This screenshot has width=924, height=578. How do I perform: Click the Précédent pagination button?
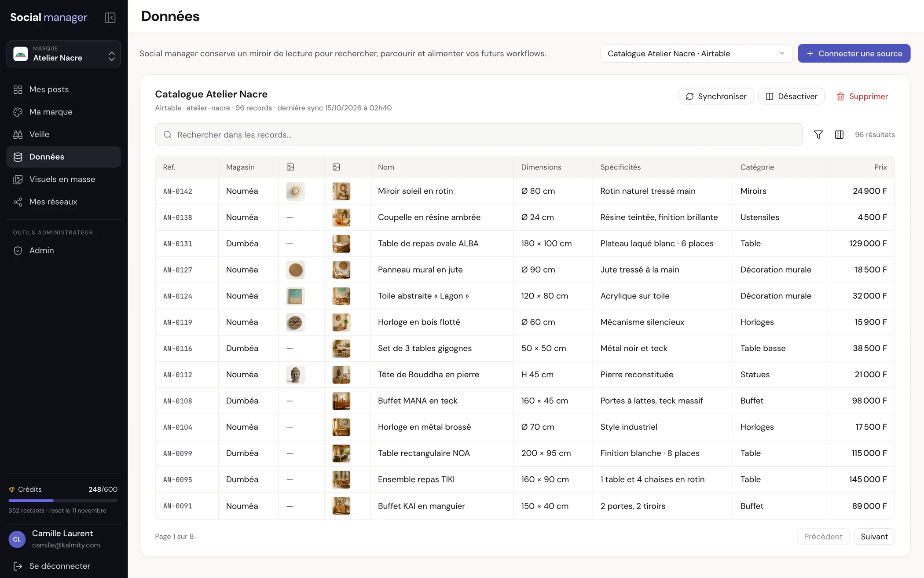point(823,537)
